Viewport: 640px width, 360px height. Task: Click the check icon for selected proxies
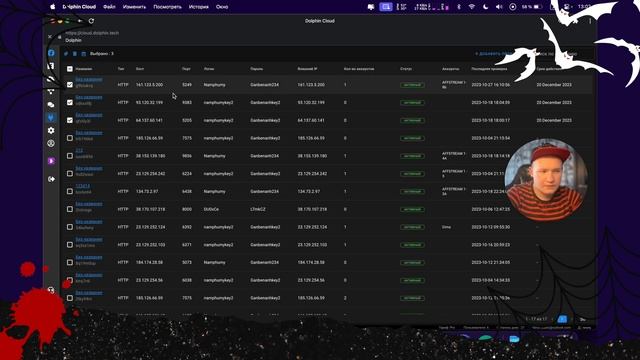(66, 54)
